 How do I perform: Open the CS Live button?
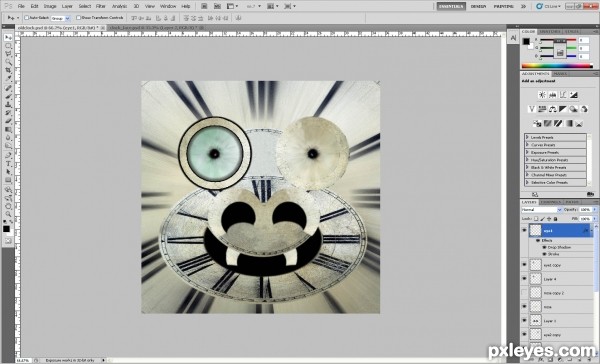pyautogui.click(x=549, y=6)
